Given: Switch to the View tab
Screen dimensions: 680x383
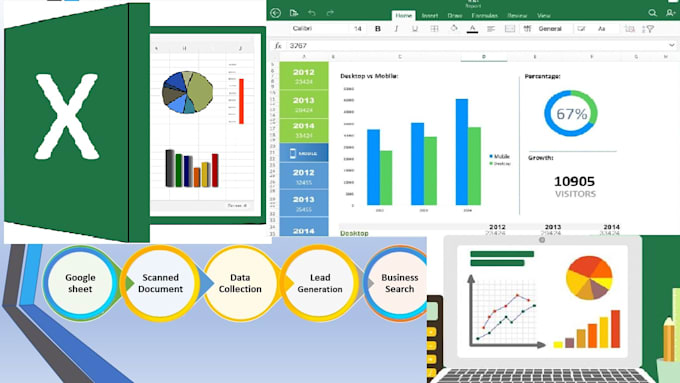Looking at the screenshot, I should click(x=544, y=16).
